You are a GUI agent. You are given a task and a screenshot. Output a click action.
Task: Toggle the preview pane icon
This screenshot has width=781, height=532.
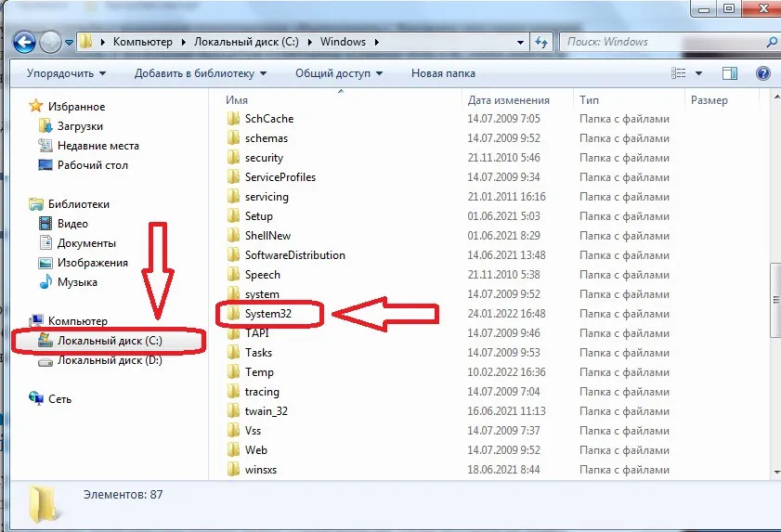coord(731,73)
